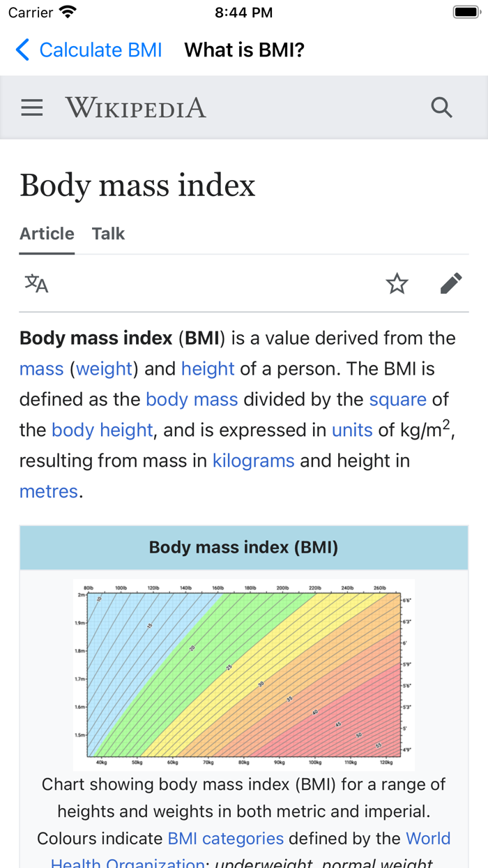Follow the World Health Organization link
The image size is (488, 868).
429,838
